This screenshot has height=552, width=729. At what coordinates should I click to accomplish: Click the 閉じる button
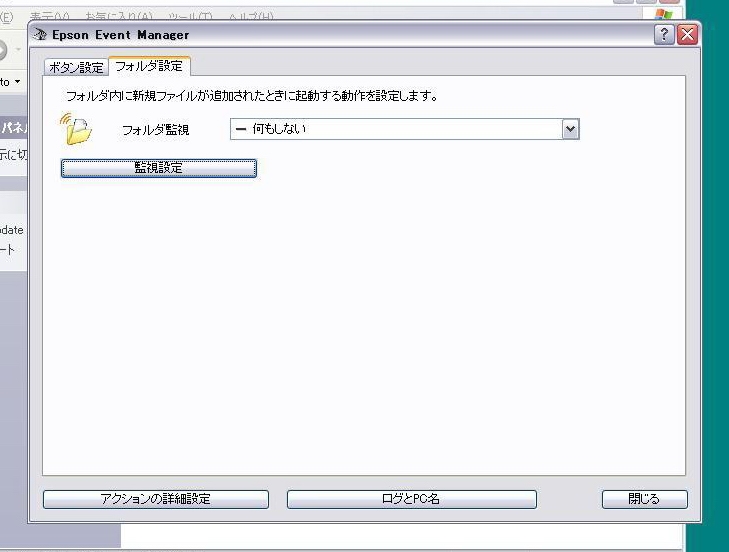[644, 499]
